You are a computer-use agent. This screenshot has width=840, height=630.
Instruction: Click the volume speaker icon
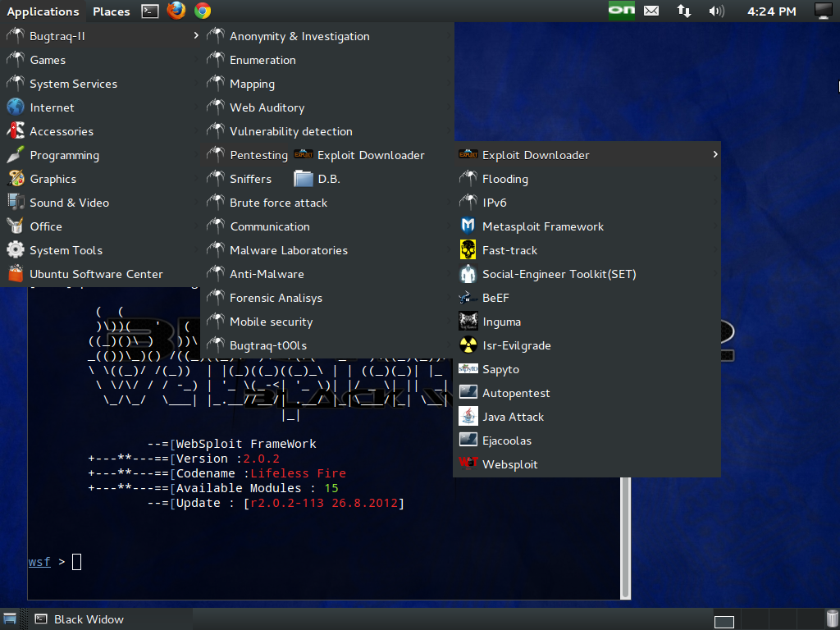(716, 11)
